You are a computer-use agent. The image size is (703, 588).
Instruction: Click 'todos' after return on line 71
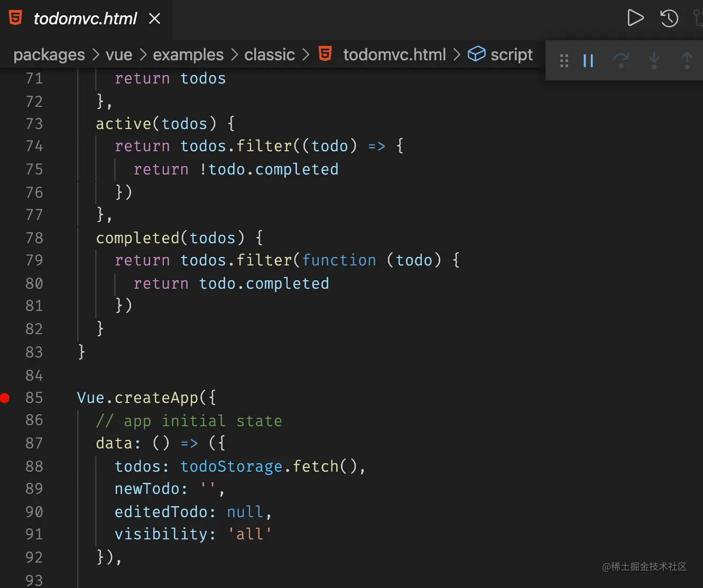[203, 78]
